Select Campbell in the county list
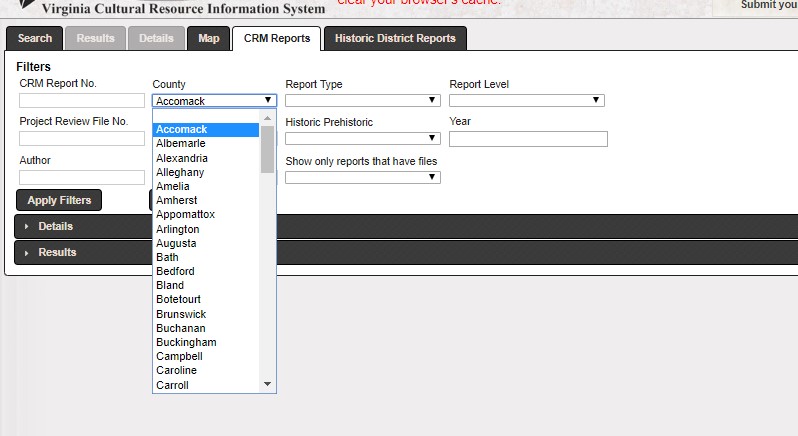798x436 pixels. pyautogui.click(x=206, y=356)
